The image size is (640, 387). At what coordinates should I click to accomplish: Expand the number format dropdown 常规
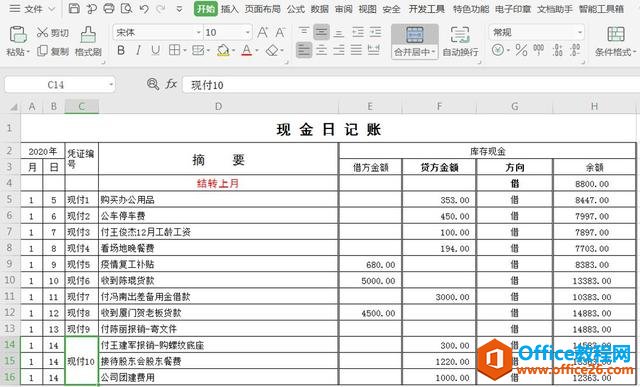click(580, 32)
